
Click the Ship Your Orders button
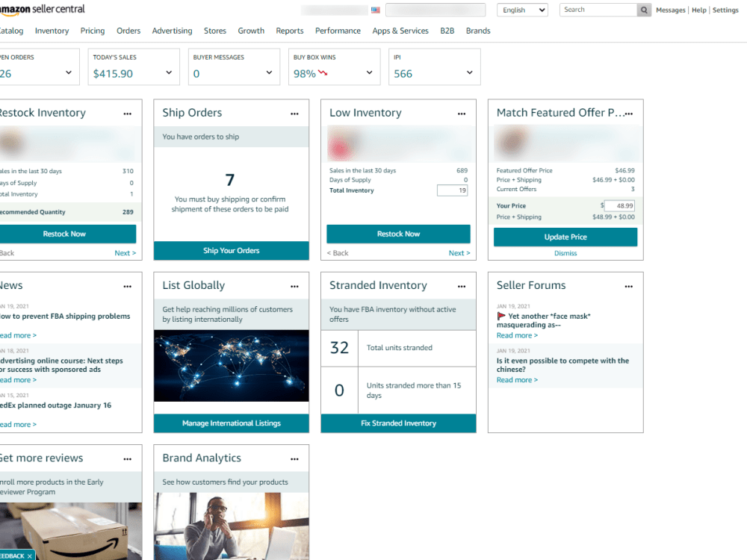click(231, 250)
